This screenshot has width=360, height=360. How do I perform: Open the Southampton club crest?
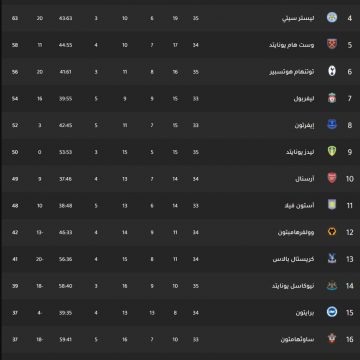(x=332, y=339)
